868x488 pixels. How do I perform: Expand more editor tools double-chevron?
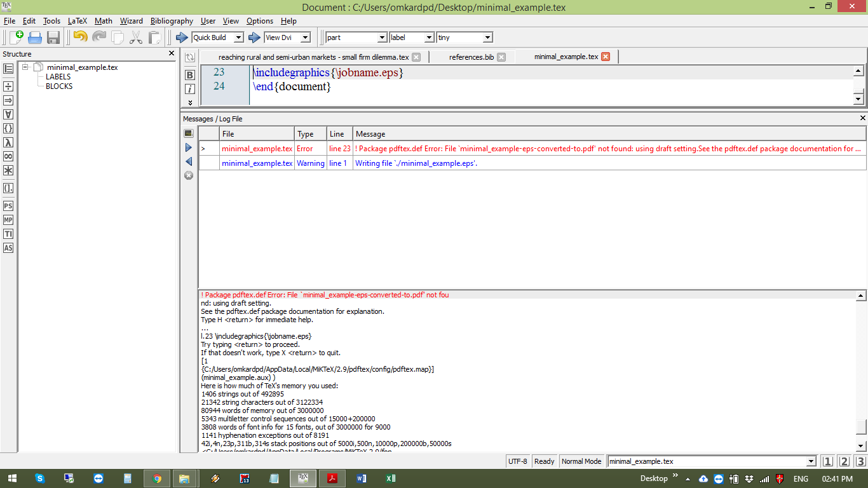click(189, 102)
